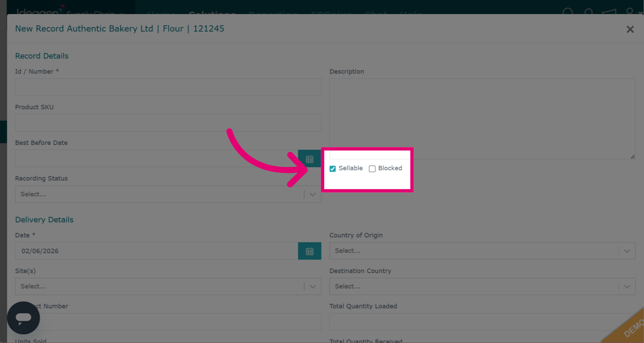Image resolution: width=644 pixels, height=343 pixels.
Task: Enable the Blocked checkbox
Action: [372, 169]
